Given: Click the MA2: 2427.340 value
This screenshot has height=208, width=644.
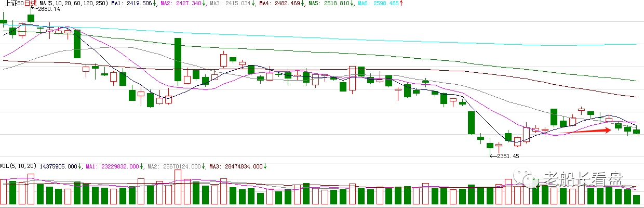Looking at the screenshot, I should (182, 4).
